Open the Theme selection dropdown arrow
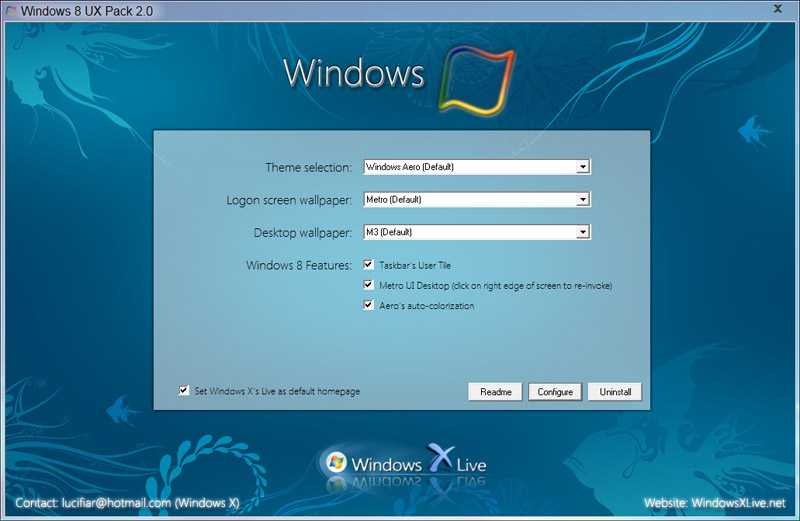The height and width of the screenshot is (521, 800). click(583, 167)
